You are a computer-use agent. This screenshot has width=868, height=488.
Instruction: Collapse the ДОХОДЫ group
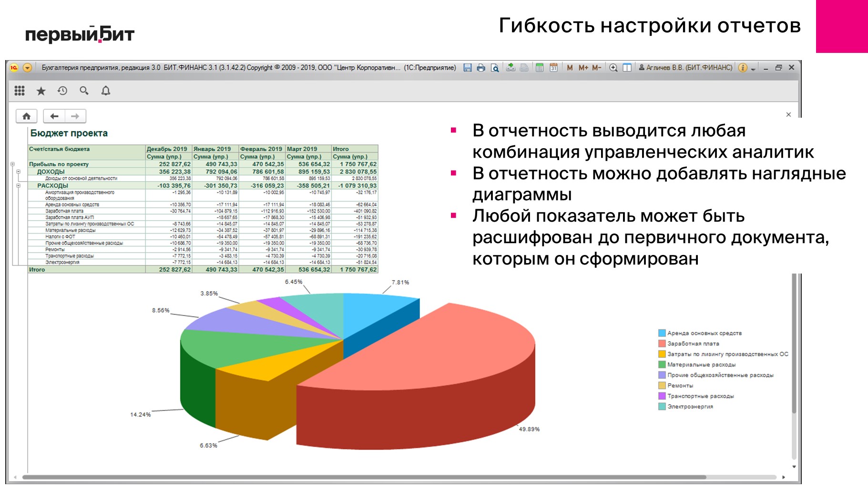(18, 172)
